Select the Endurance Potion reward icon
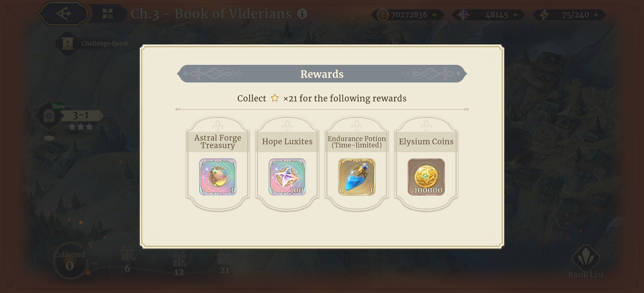This screenshot has width=644, height=293. click(x=357, y=177)
